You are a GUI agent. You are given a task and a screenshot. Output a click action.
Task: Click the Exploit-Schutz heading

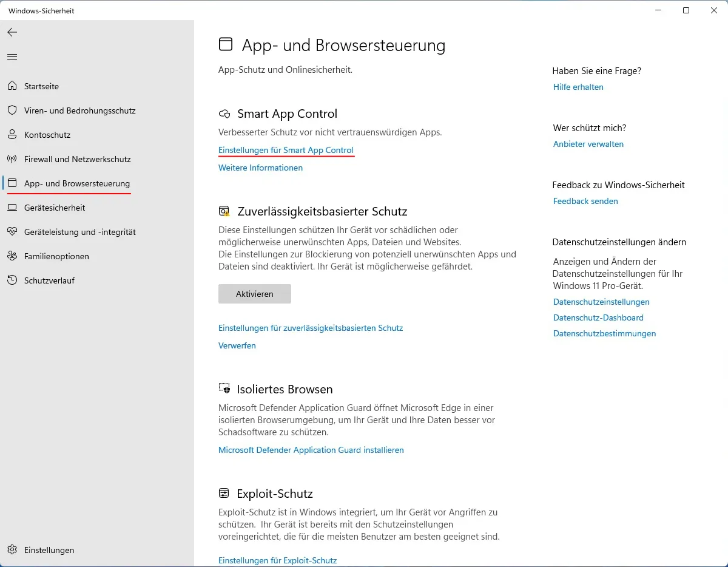tap(275, 494)
